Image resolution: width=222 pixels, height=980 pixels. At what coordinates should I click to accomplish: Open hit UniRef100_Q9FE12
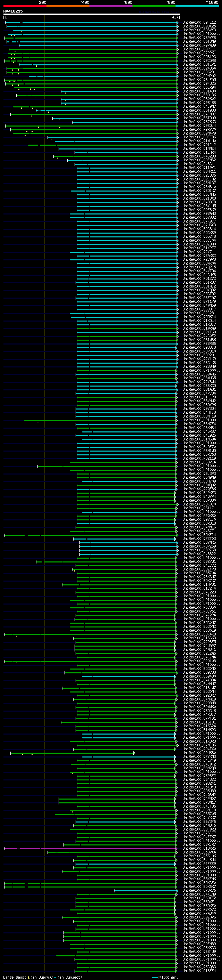199,23
